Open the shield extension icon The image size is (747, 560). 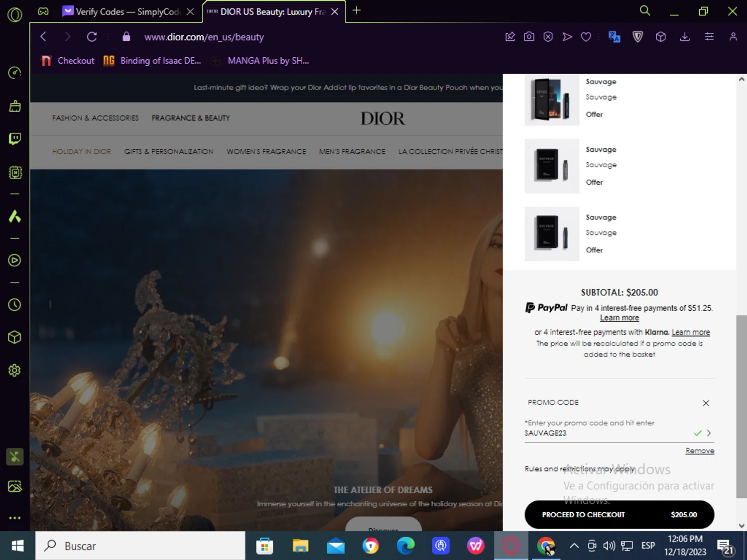tap(638, 37)
